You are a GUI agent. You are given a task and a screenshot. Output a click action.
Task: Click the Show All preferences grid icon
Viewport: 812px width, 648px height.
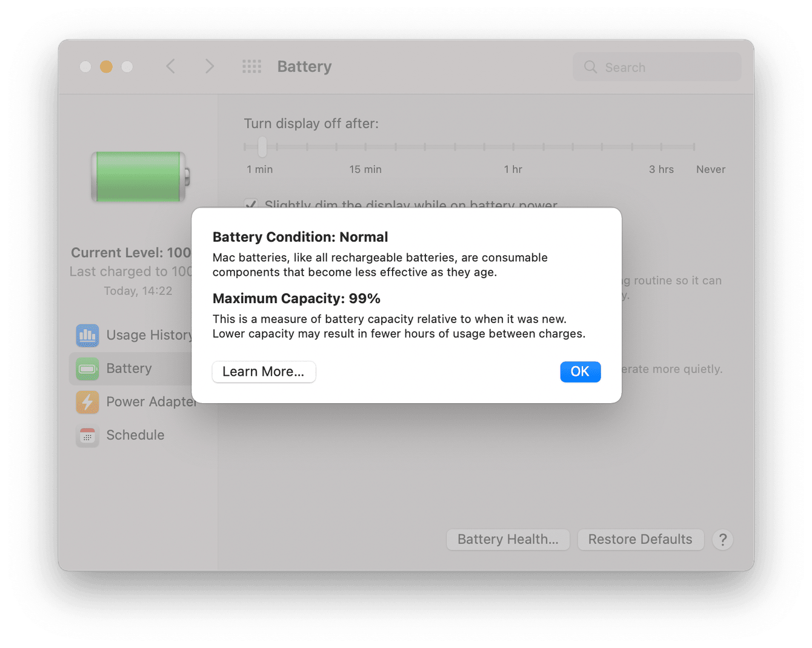pos(251,67)
